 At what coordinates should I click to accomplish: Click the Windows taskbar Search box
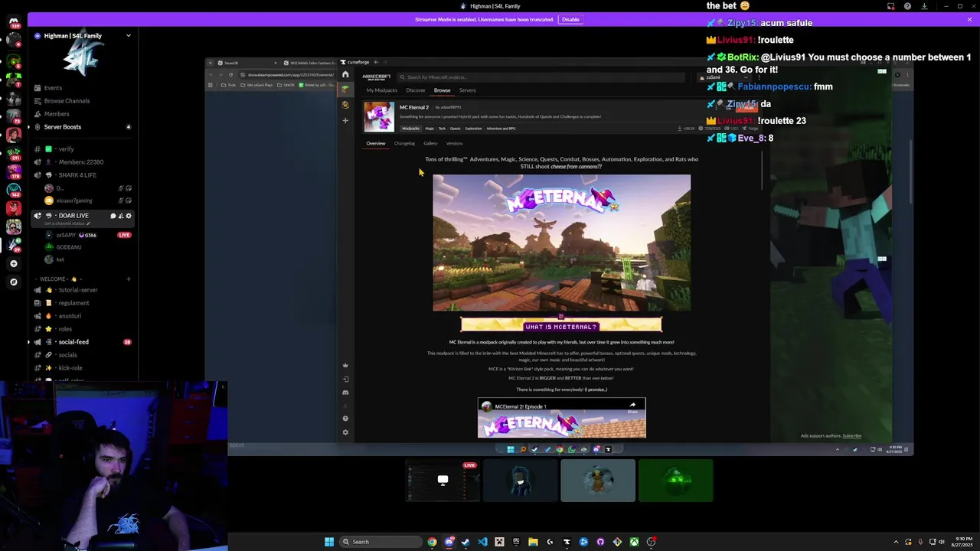pyautogui.click(x=381, y=542)
